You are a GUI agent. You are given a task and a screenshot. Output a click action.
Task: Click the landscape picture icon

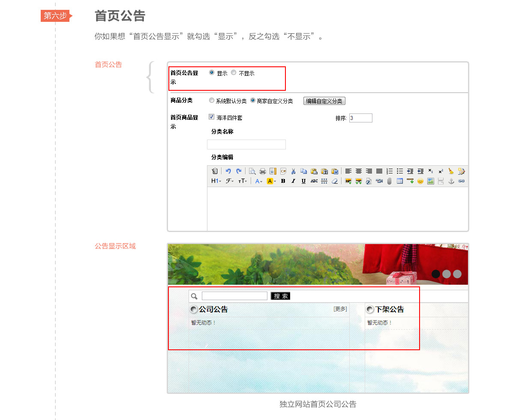431,181
